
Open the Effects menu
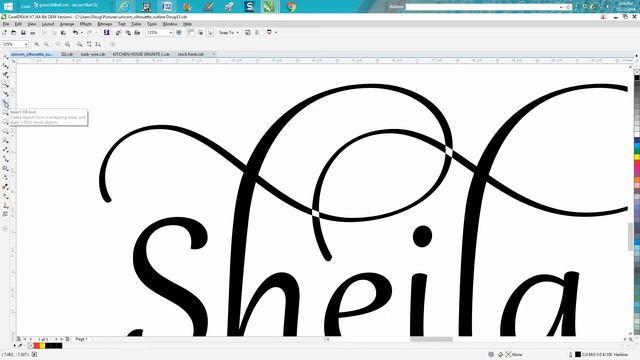click(x=86, y=24)
